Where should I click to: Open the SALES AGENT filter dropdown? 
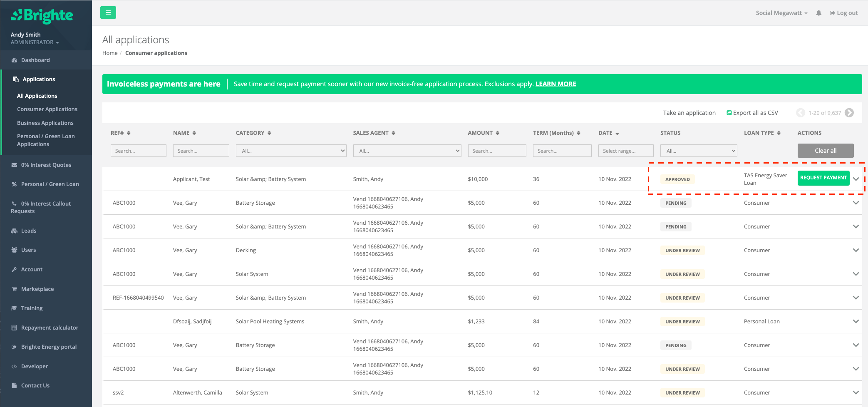coord(407,151)
